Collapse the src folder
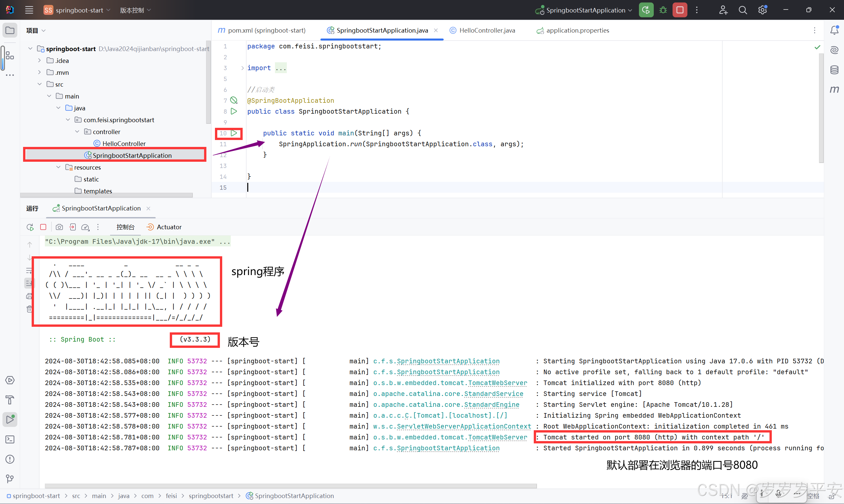The width and height of the screenshot is (844, 504). (40, 84)
